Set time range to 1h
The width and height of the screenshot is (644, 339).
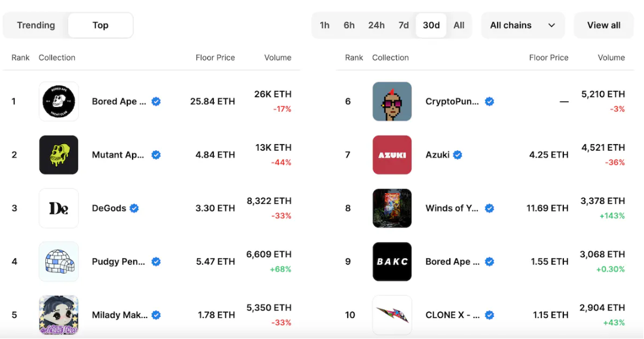pos(324,25)
